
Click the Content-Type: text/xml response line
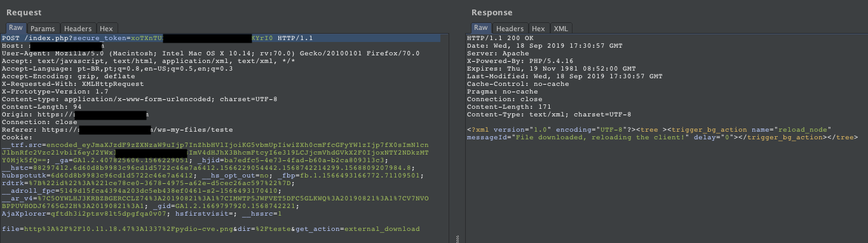[x=548, y=115]
